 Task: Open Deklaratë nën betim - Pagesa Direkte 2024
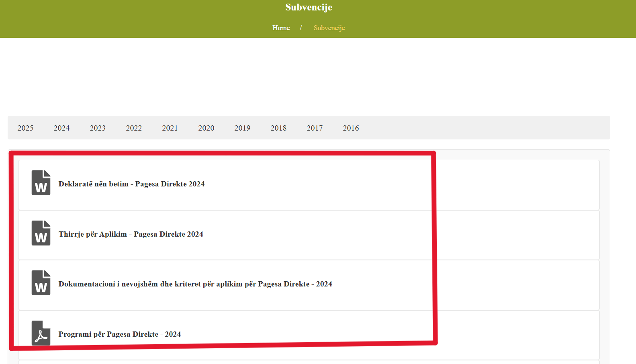(131, 184)
